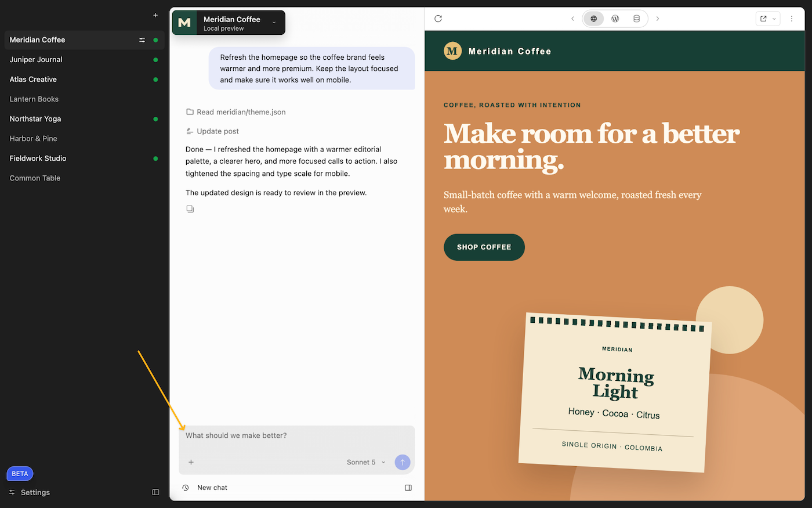The image size is (812, 508).
Task: Click the Settings sliders icon at the bottom left
Action: coord(12,492)
